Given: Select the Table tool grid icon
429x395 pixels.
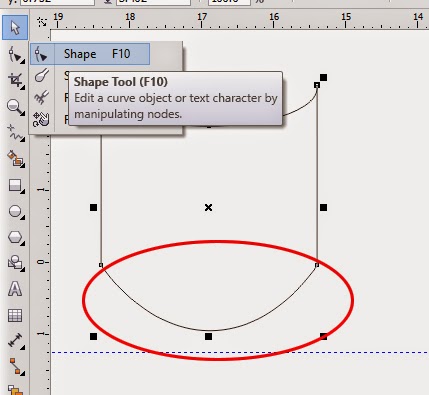Looking at the screenshot, I should [x=15, y=315].
